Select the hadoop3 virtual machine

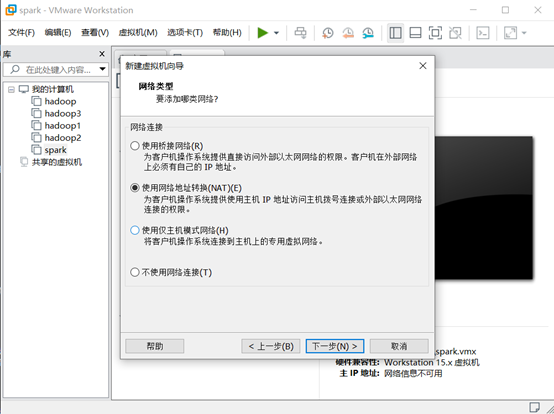click(x=56, y=113)
